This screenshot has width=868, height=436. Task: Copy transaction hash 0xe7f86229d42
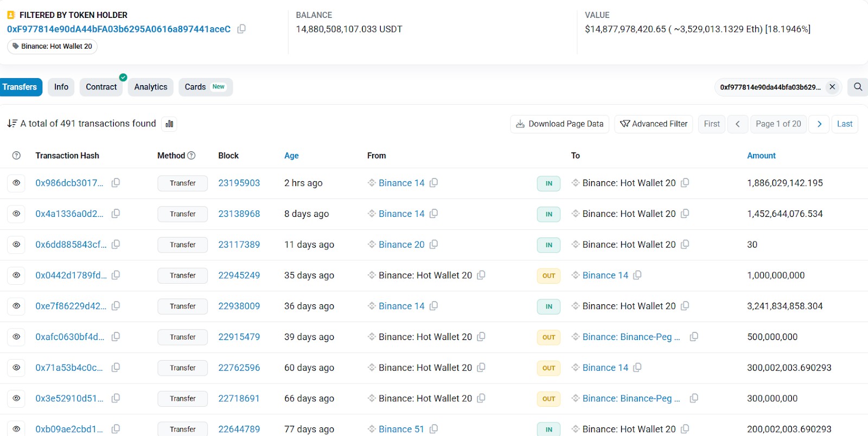pos(116,306)
